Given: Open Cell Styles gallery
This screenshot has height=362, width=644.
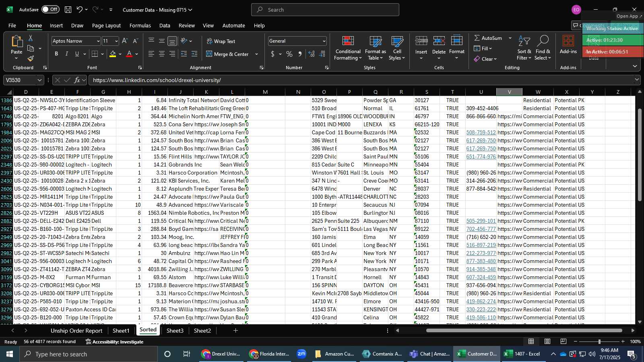Looking at the screenshot, I should coord(397,48).
